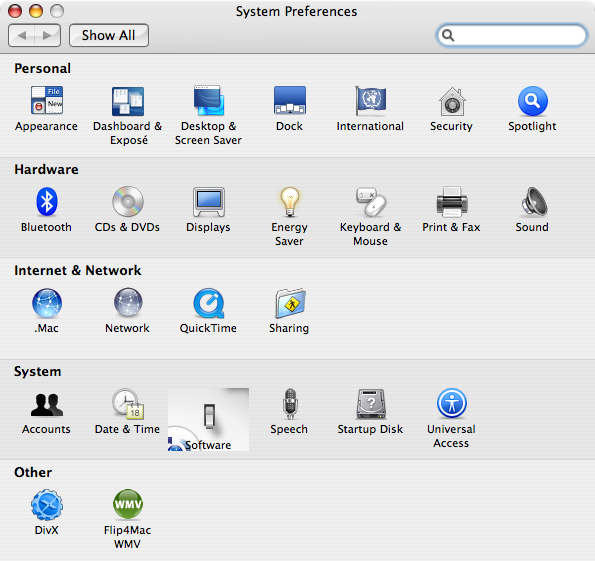
Task: Focus the preferences search field
Action: coord(512,35)
